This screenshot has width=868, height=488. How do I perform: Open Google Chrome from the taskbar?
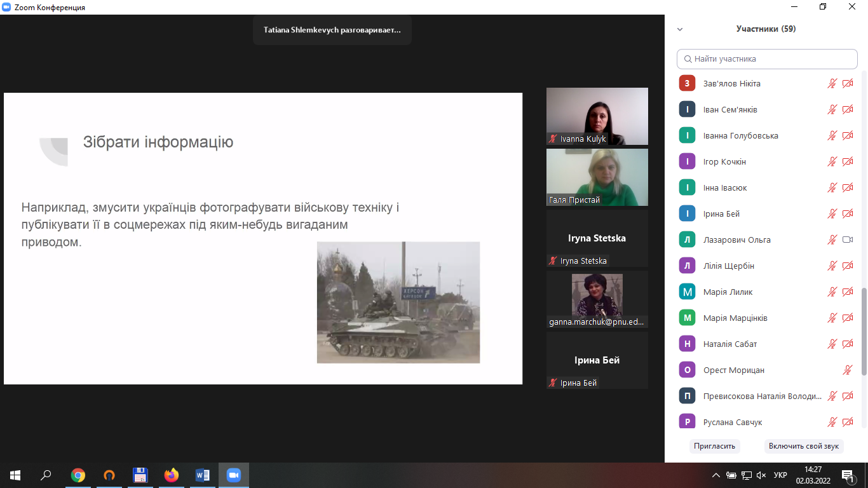(x=78, y=475)
